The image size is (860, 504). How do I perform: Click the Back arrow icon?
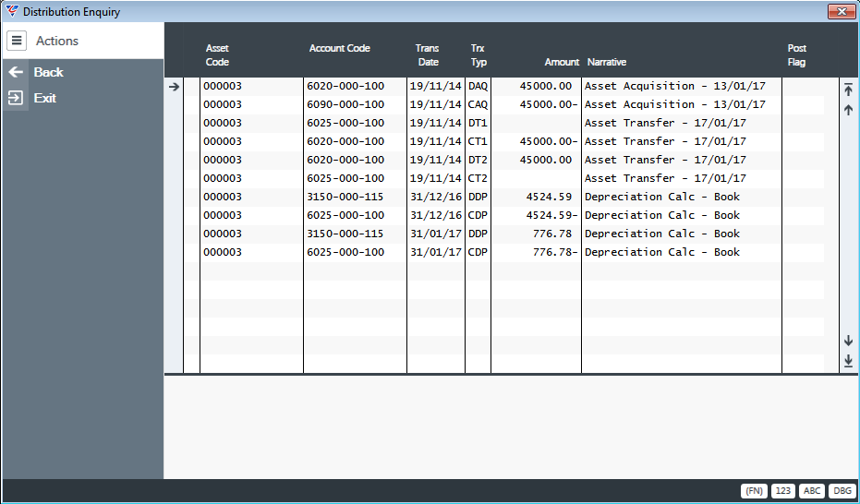[16, 72]
